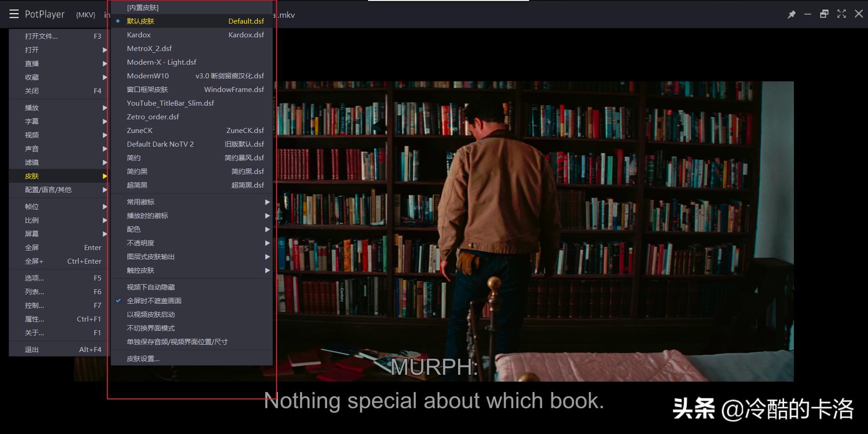The height and width of the screenshot is (434, 868).
Task: Open 属性... from the main menu
Action: click(x=59, y=319)
